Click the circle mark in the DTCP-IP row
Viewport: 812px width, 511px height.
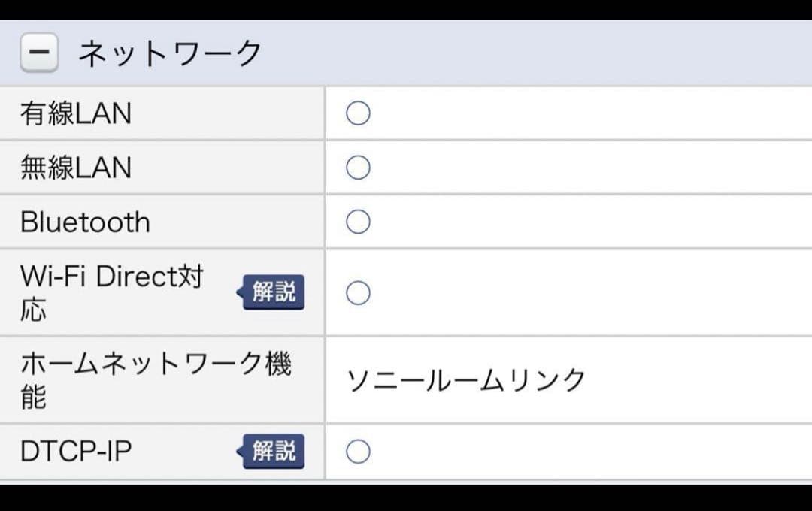tap(358, 451)
